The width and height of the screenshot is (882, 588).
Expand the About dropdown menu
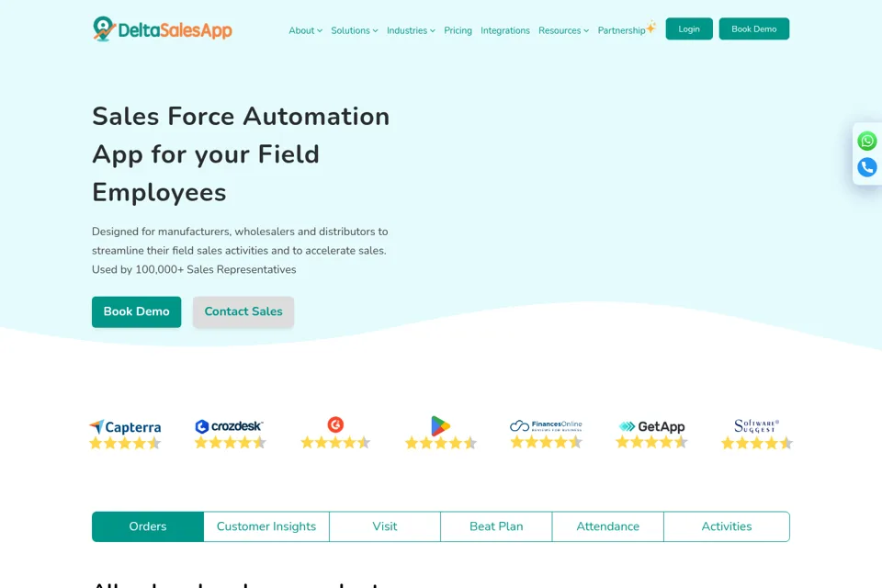coord(305,30)
